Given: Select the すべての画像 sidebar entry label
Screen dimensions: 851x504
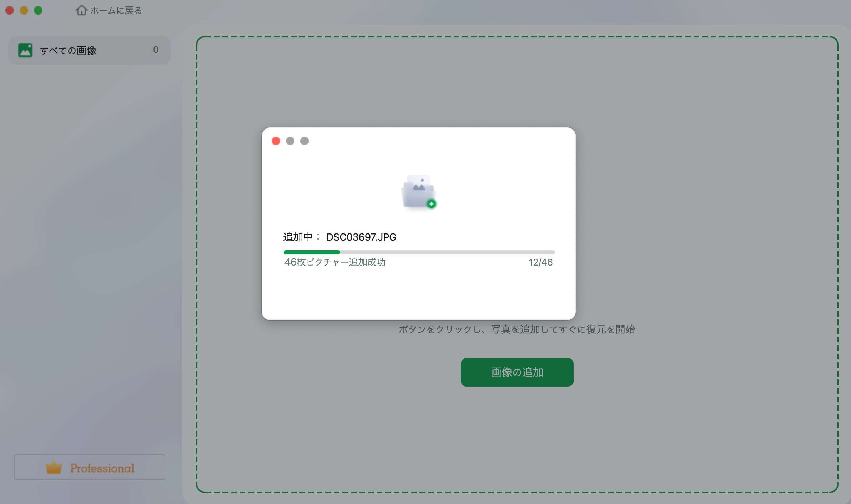Looking at the screenshot, I should [x=68, y=50].
